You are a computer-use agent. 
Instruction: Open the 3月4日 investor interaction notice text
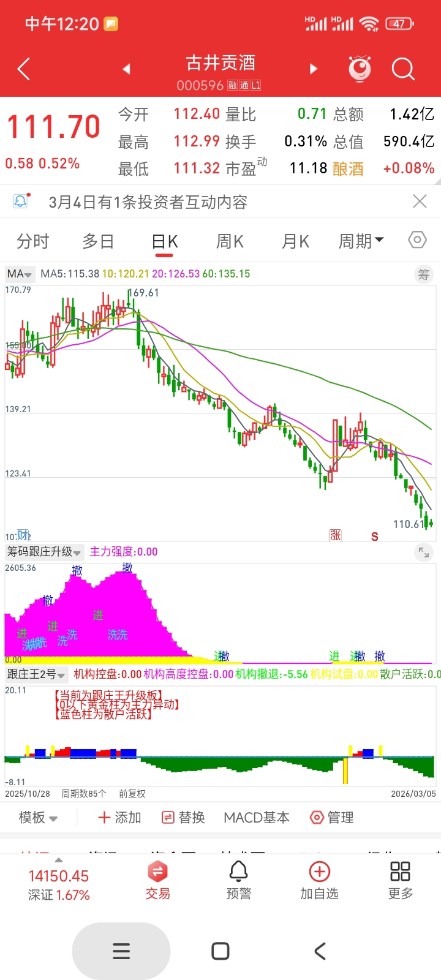pyautogui.click(x=148, y=202)
